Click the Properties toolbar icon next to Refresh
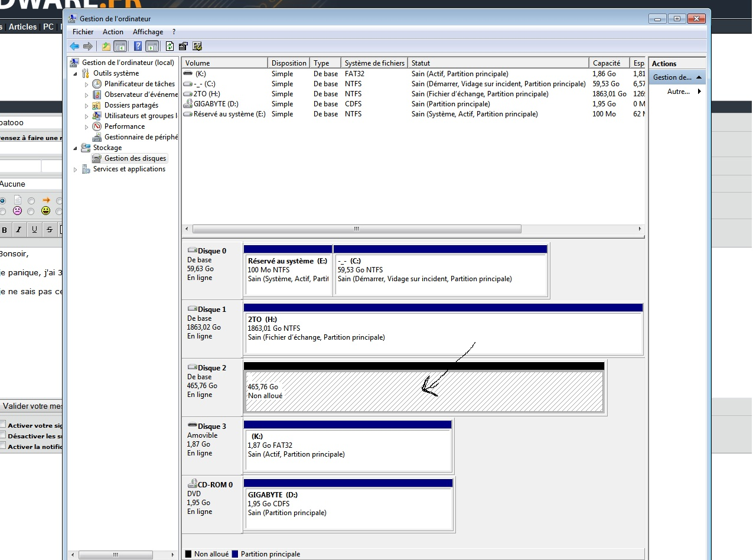Screen dimensions: 753x560 183,46
